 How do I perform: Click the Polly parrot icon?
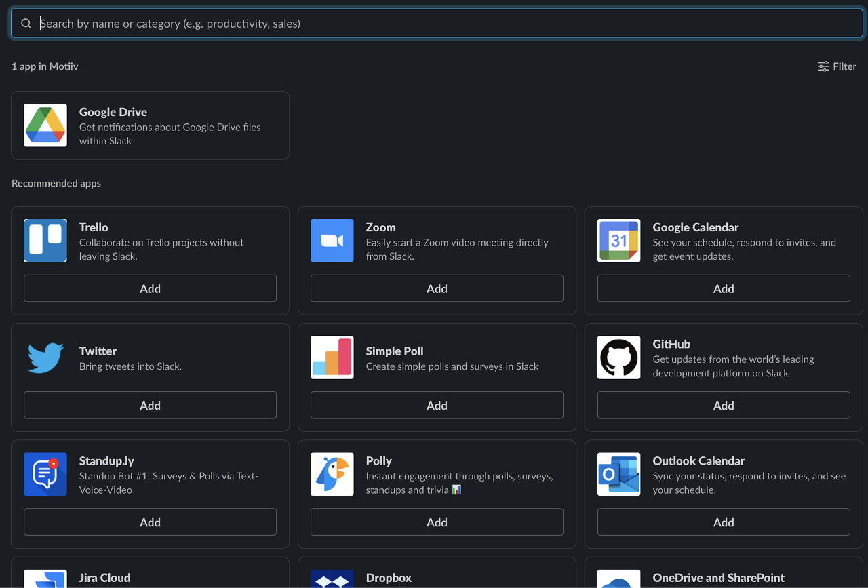click(x=332, y=474)
